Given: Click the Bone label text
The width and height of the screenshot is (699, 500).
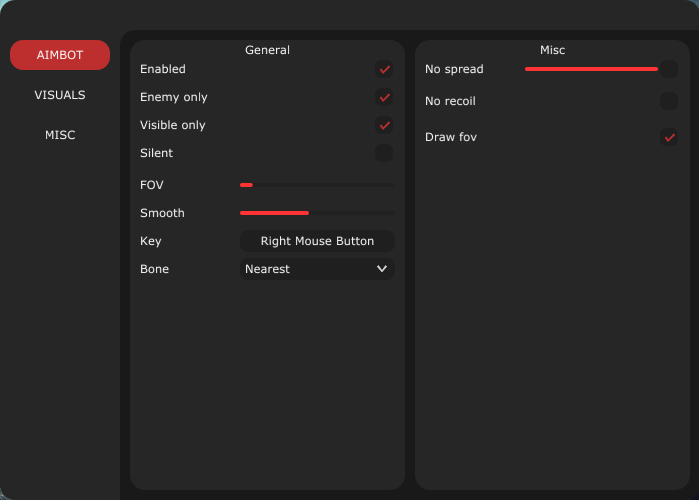Looking at the screenshot, I should 154,269.
